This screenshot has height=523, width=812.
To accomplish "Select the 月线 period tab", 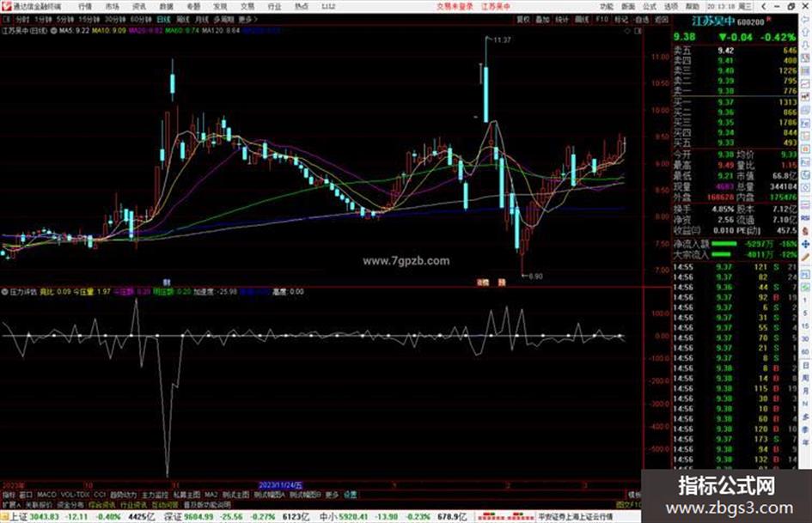I will [201, 19].
